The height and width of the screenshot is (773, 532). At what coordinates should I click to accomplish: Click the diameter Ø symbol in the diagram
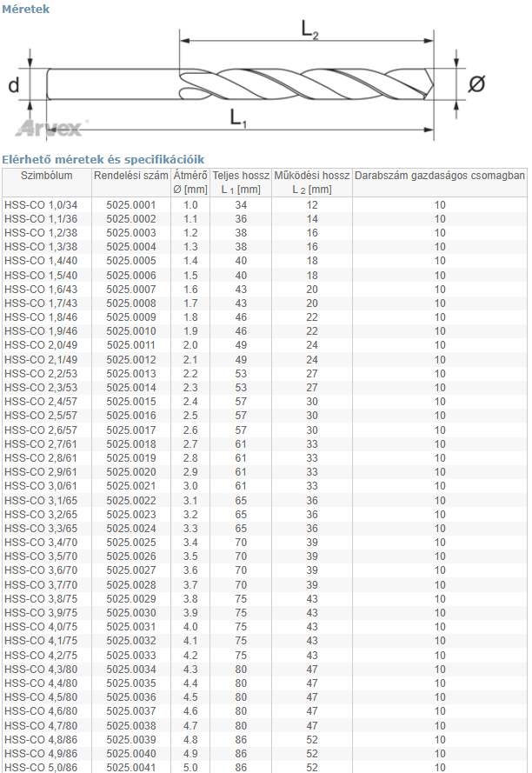click(x=475, y=84)
